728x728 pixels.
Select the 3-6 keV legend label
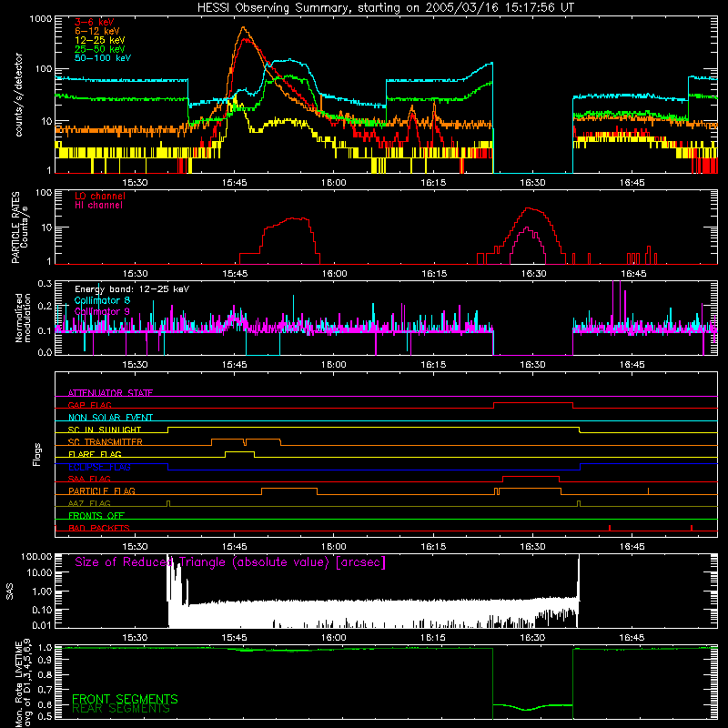tap(95, 22)
